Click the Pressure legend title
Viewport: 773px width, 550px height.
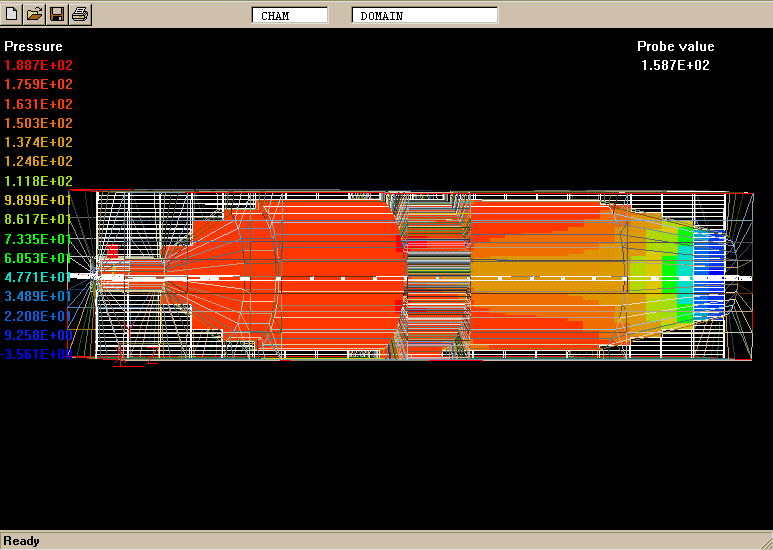pyautogui.click(x=33, y=46)
